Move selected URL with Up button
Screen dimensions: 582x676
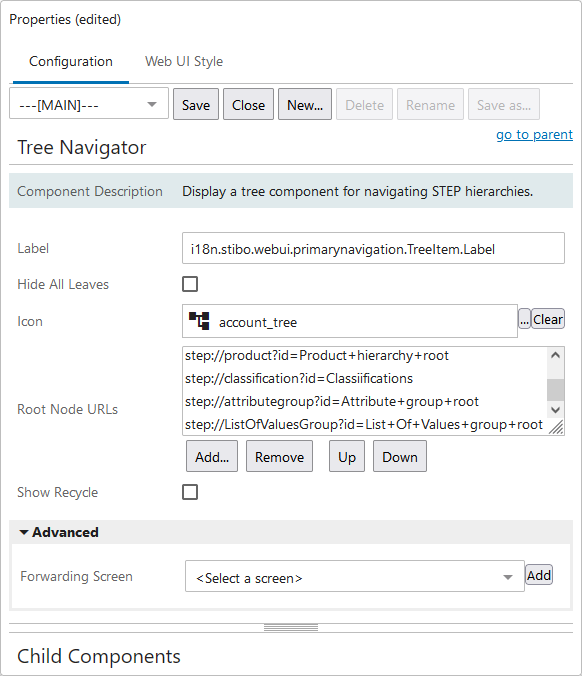click(x=347, y=457)
